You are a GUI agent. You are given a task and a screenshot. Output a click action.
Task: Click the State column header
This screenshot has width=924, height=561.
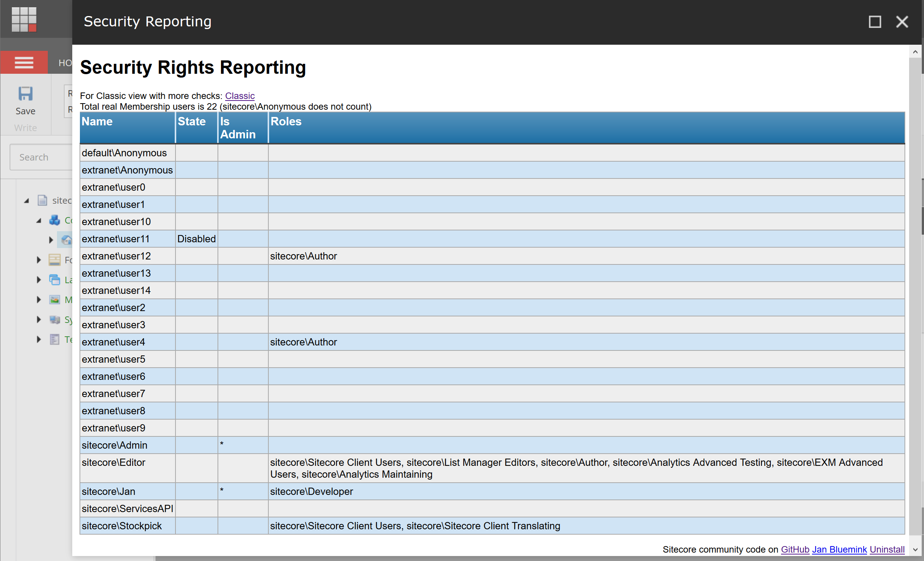pos(196,128)
